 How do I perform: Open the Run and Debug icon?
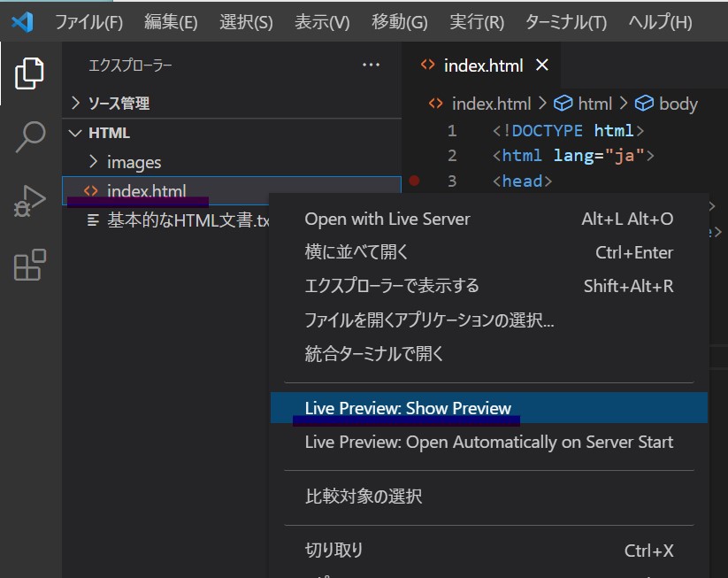(29, 201)
